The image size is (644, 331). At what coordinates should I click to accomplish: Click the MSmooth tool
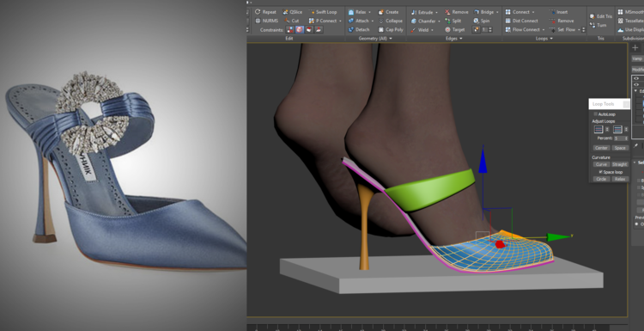pyautogui.click(x=631, y=12)
